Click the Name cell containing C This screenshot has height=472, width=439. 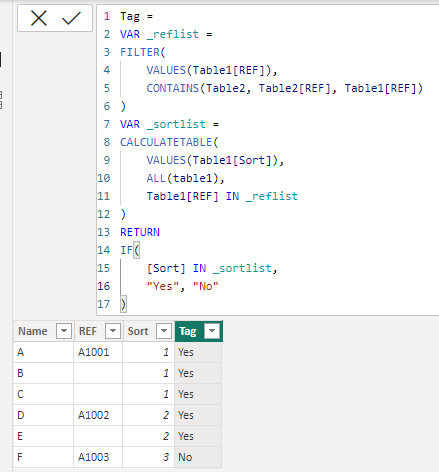[x=43, y=394]
